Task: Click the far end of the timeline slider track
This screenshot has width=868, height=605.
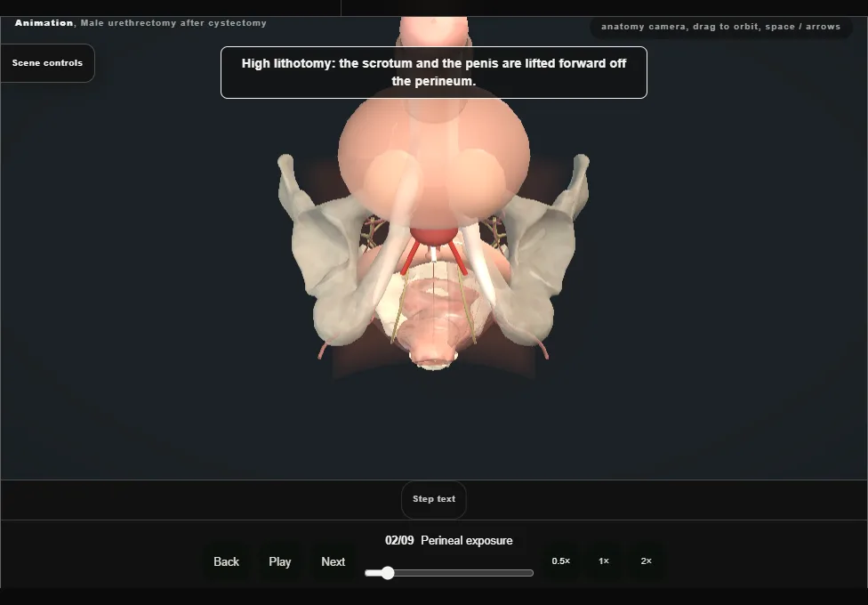Action: click(530, 573)
